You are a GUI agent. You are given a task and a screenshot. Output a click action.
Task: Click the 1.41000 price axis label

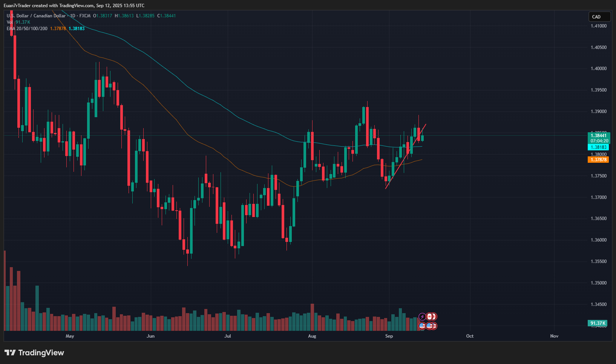pos(599,26)
